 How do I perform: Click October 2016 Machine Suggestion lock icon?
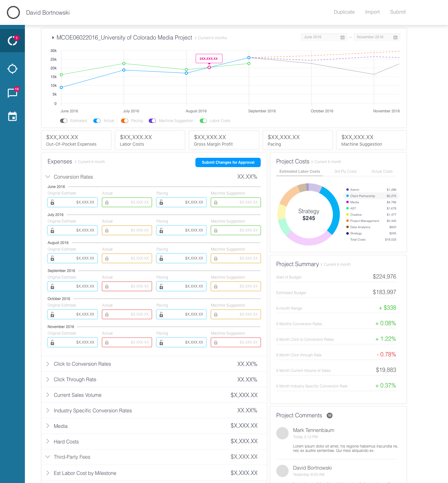point(216,314)
